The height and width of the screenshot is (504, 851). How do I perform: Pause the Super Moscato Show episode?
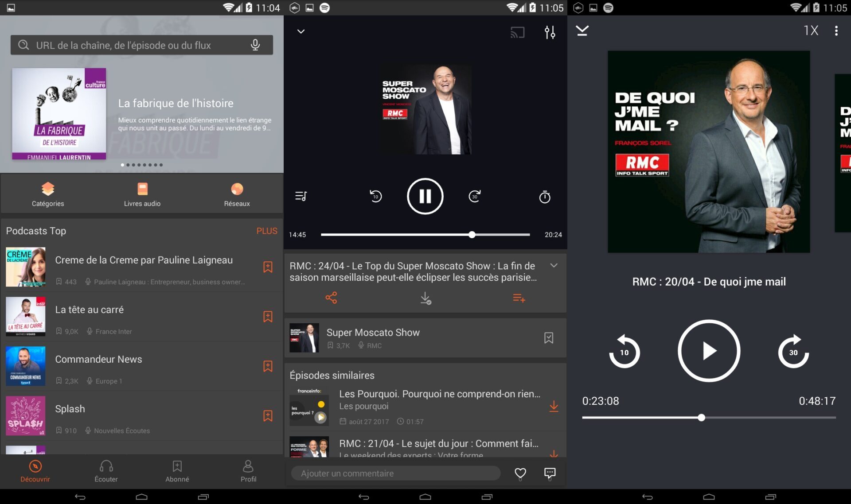[425, 196]
